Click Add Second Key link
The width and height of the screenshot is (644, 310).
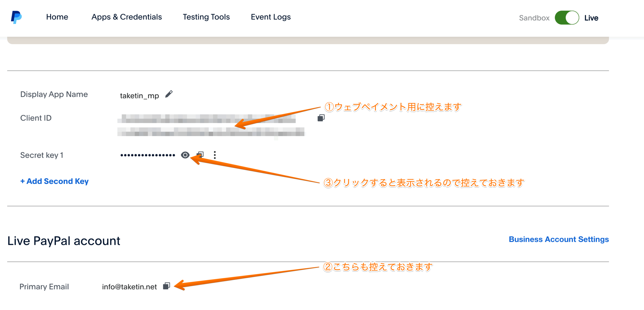click(54, 181)
